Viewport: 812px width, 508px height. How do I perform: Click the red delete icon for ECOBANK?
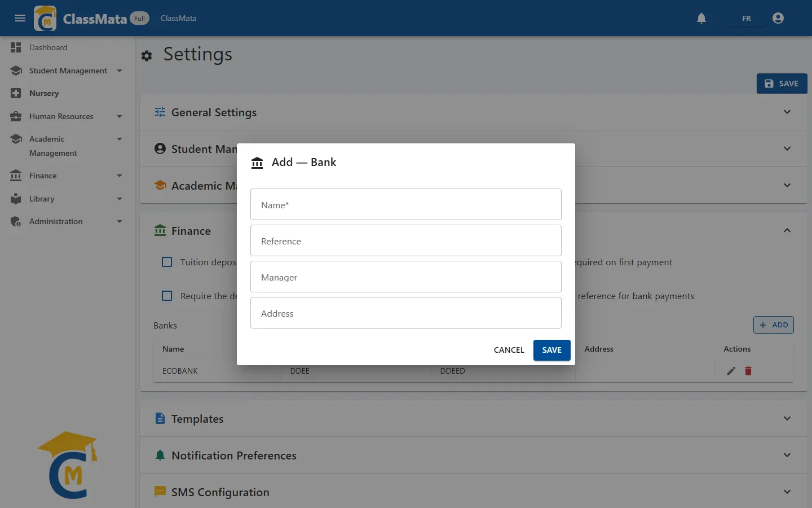(x=748, y=371)
